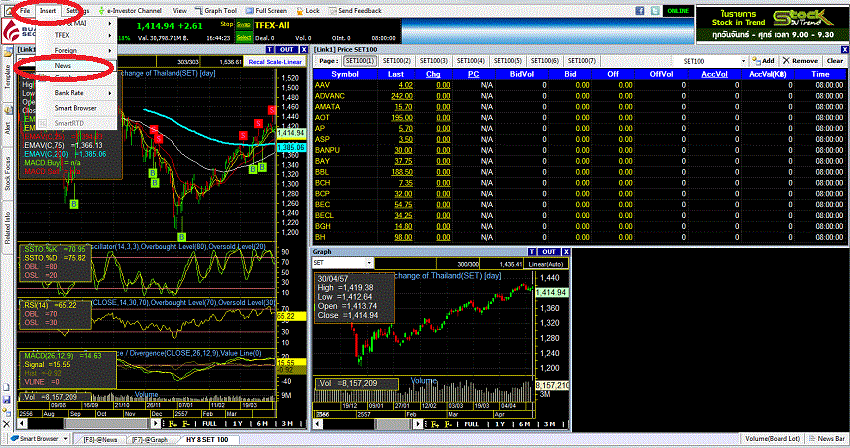Viewport: 850px width, 448px height.
Task: Choose Smart Browser from the Insert menu
Action: 76,108
